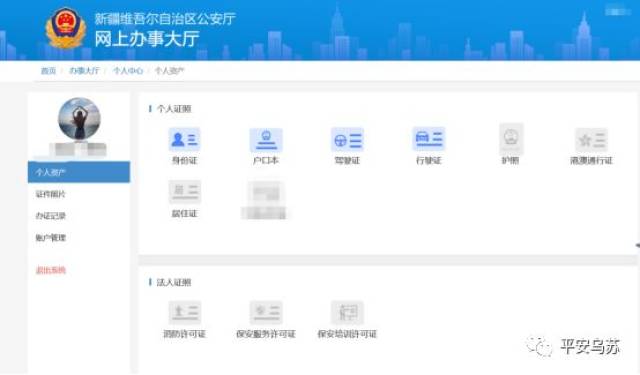Go to 个人中心 in the breadcrumb
Viewport: 640px width, 375px height.
(128, 71)
